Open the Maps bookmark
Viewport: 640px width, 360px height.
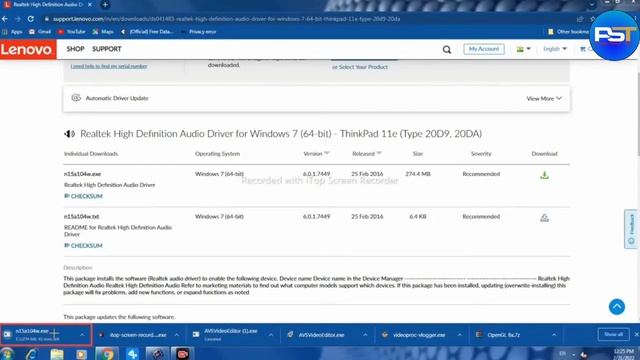pyautogui.click(x=103, y=31)
